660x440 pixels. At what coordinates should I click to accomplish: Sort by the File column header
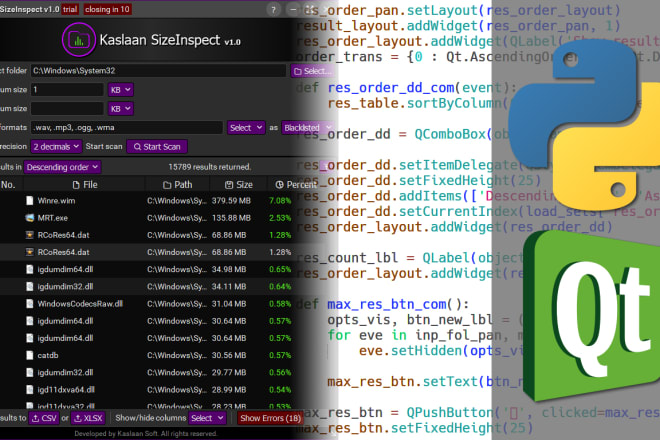pos(84,185)
